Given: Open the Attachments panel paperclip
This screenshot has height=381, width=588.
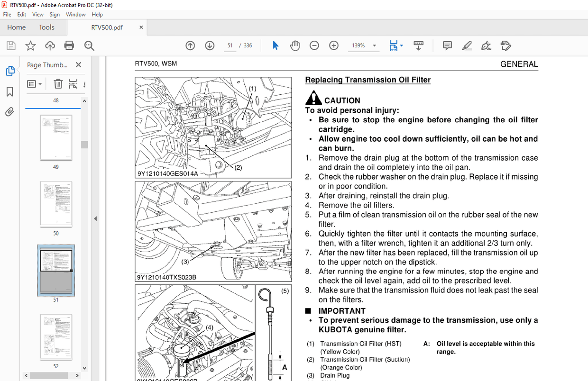Looking at the screenshot, I should tap(10, 112).
